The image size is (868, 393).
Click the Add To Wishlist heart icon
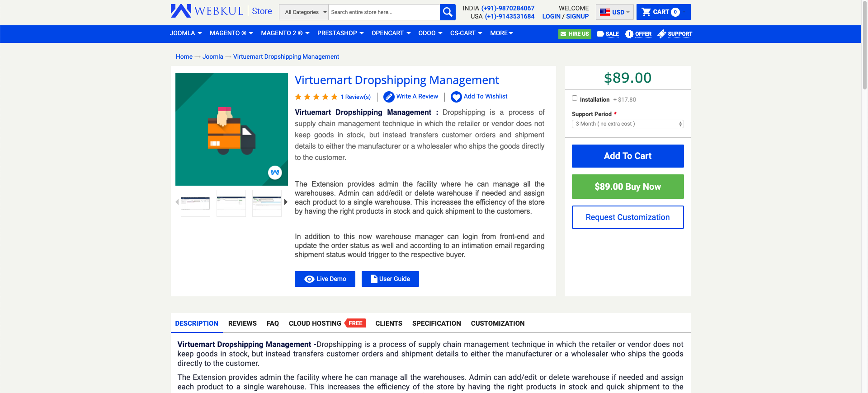point(456,97)
